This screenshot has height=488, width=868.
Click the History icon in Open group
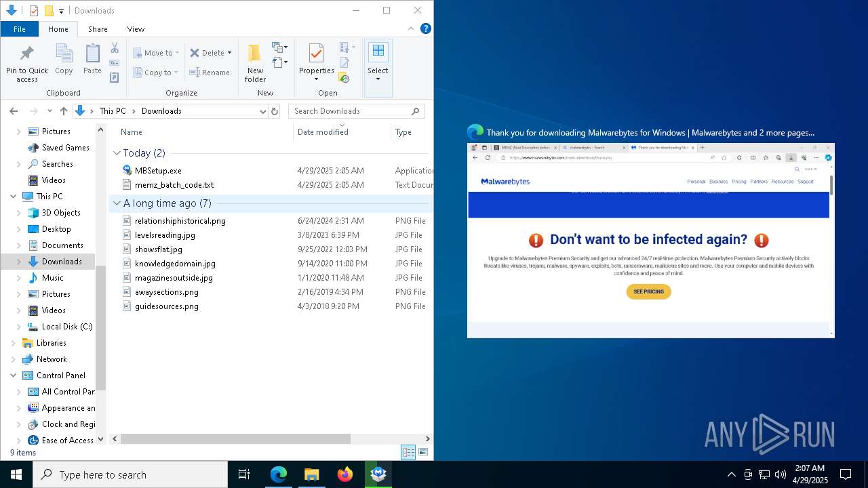344,78
